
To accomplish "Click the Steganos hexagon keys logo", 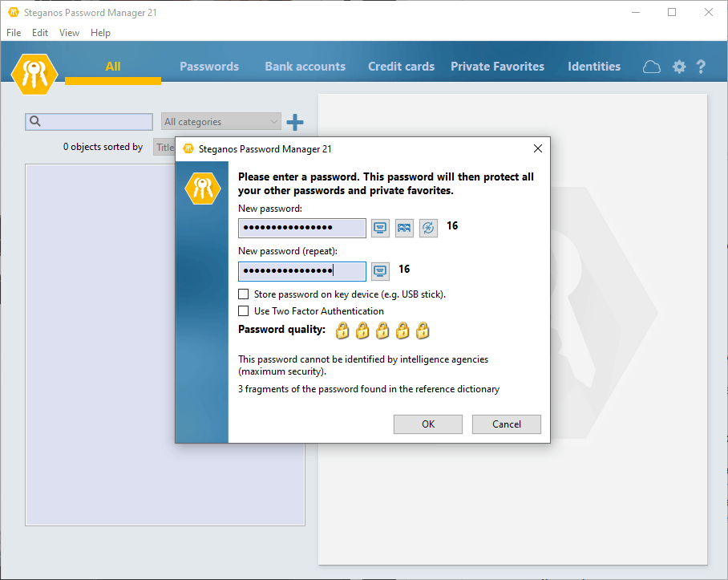I will [x=34, y=74].
